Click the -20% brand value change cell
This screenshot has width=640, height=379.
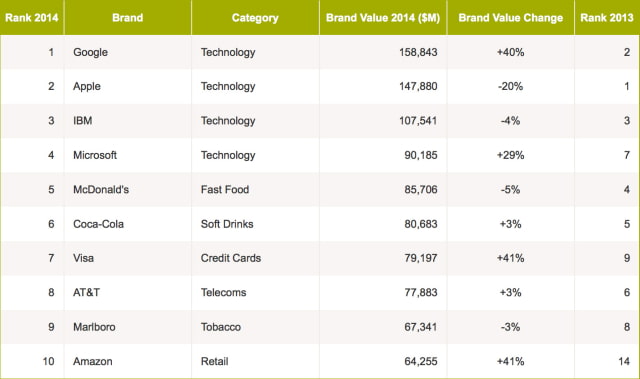click(x=511, y=86)
